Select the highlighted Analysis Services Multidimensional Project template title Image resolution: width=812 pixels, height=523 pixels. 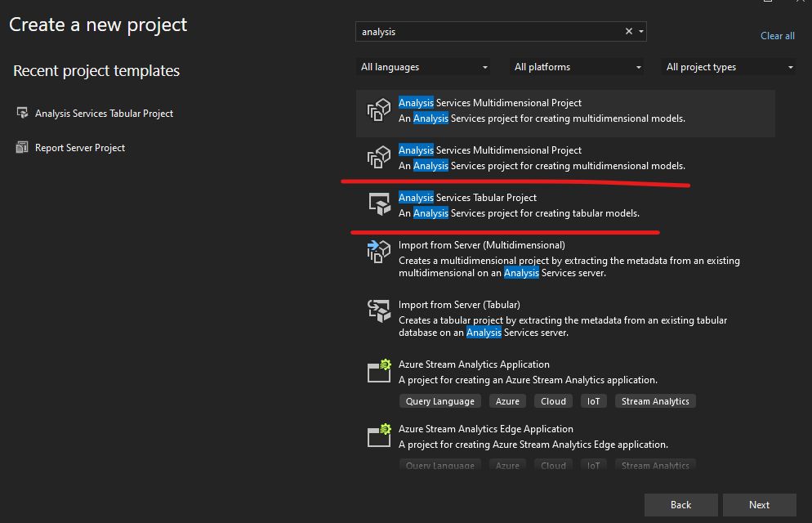coord(490,102)
